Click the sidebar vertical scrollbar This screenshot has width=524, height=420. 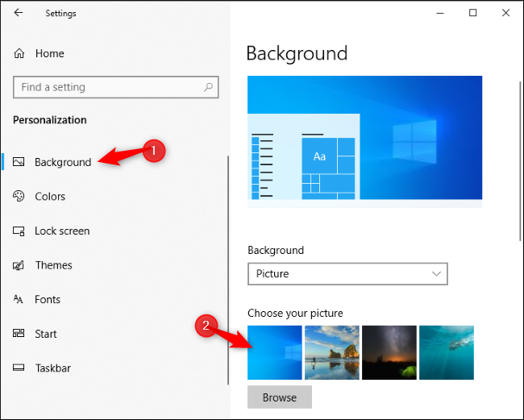pos(229,270)
